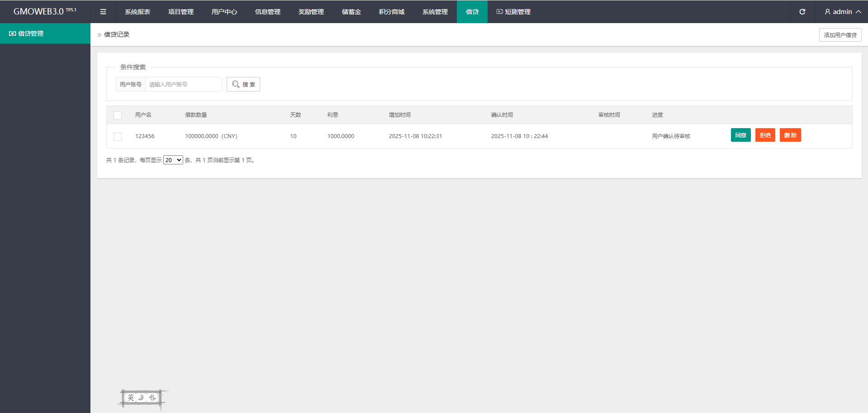Click the 借贷管理 sidebar icon
The height and width of the screenshot is (413, 868).
click(x=13, y=34)
